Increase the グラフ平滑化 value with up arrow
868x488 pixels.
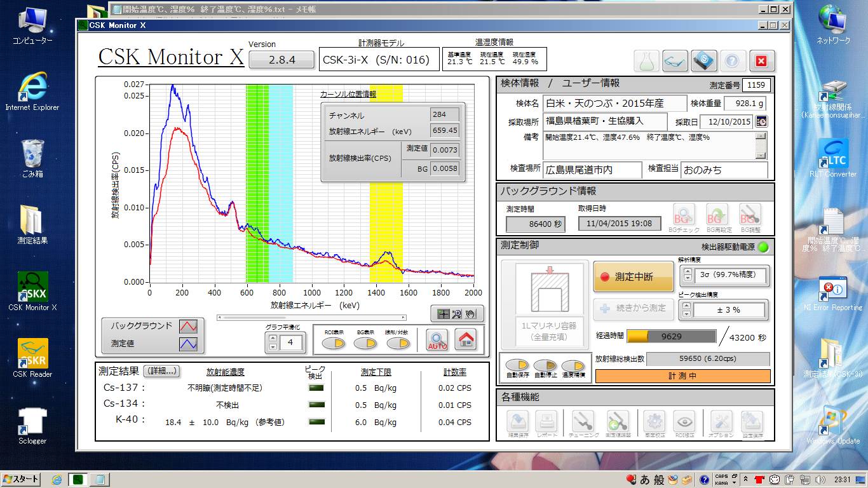[273, 339]
